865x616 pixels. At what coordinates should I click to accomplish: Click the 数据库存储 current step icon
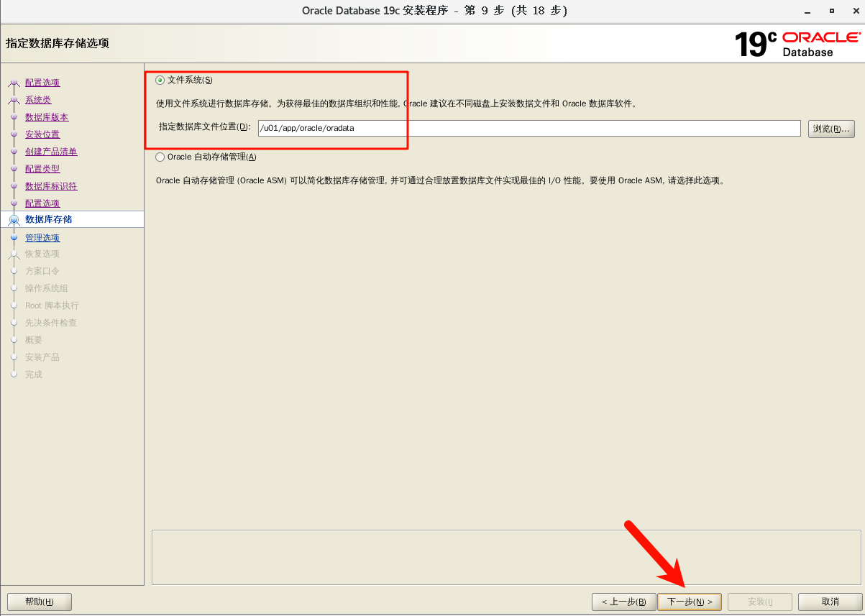(14, 220)
